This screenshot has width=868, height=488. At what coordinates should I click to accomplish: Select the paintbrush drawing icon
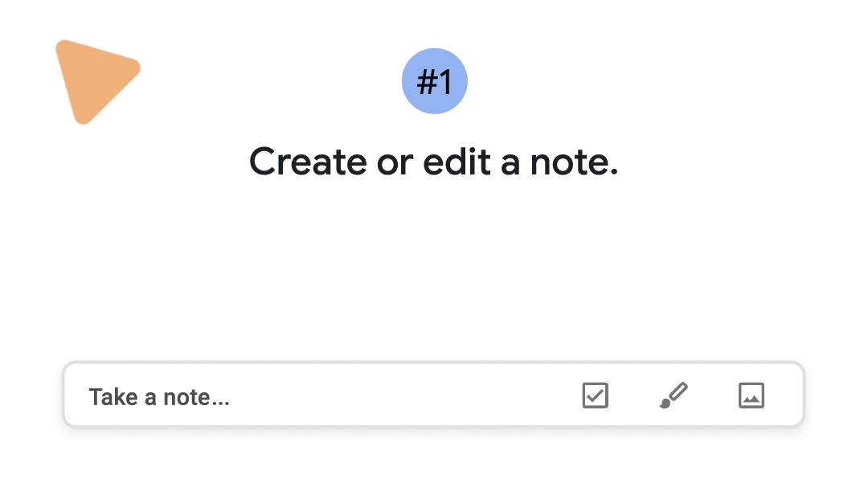click(674, 396)
